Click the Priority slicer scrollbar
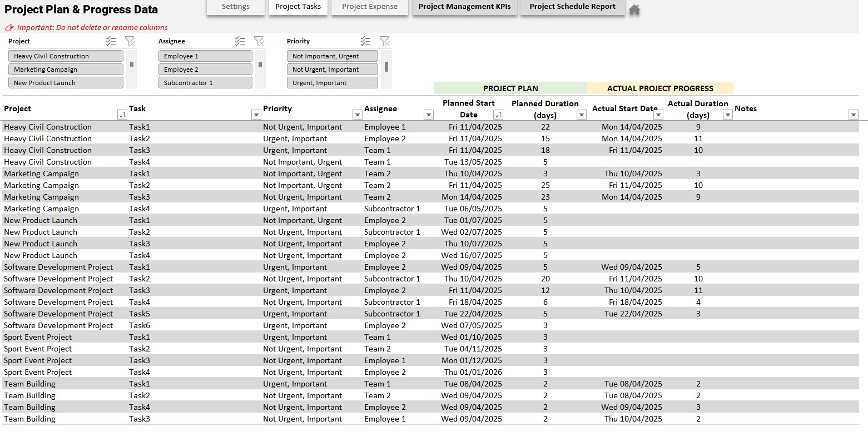This screenshot has height=436, width=868. [386, 67]
